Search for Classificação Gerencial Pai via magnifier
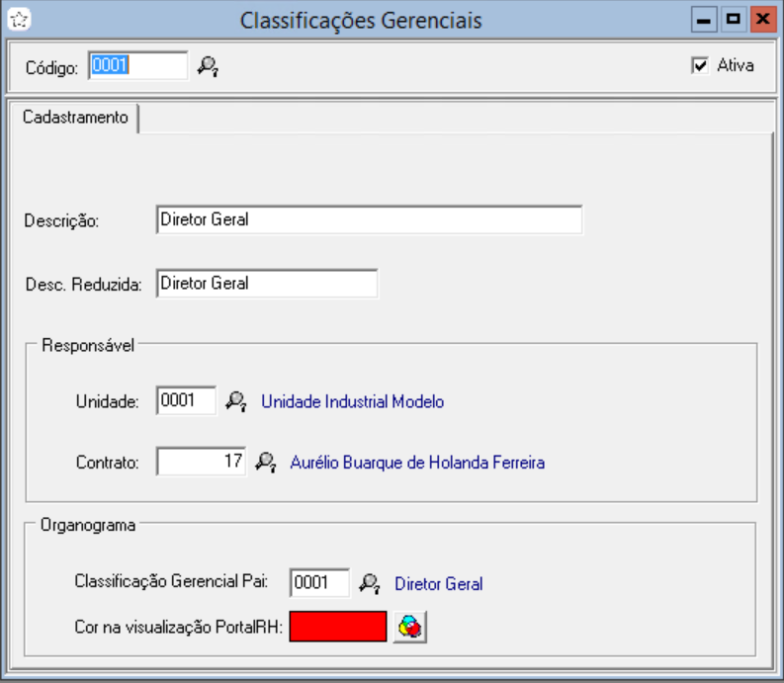This screenshot has height=683, width=784. 370,583
